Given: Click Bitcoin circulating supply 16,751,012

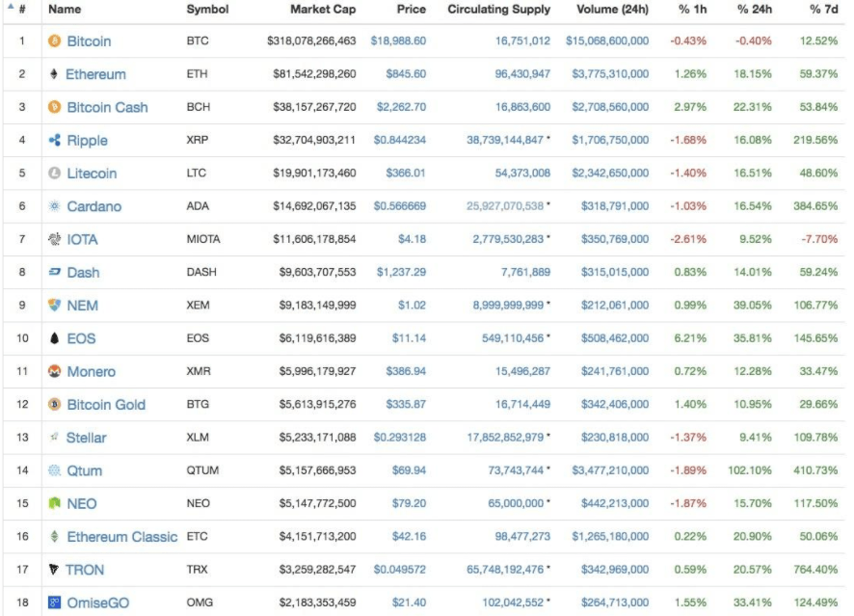Looking at the screenshot, I should coord(522,40).
